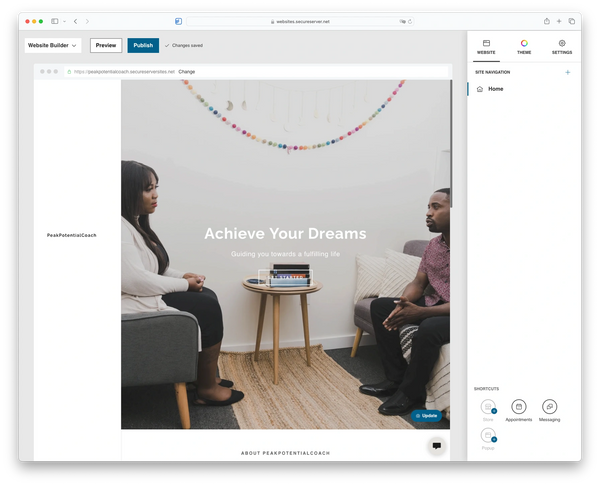Select the Guiding you towards subtitle text
This screenshot has height=486, width=600.
click(285, 254)
